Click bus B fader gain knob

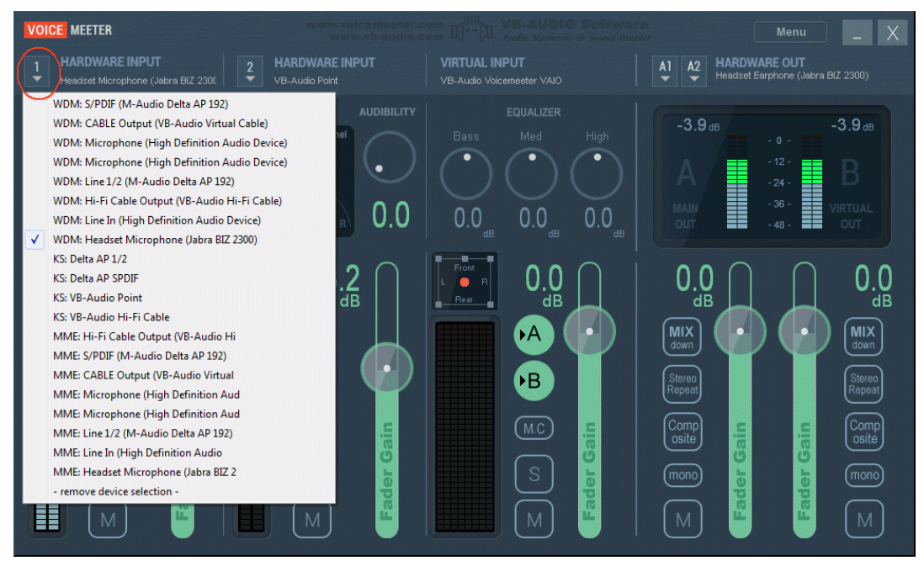pos(805,331)
